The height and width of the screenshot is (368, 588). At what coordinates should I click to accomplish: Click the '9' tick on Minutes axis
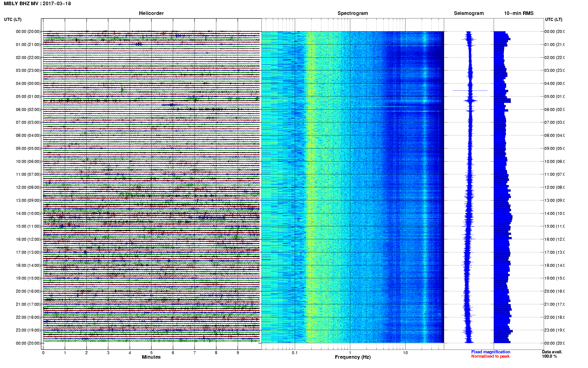[x=238, y=353]
